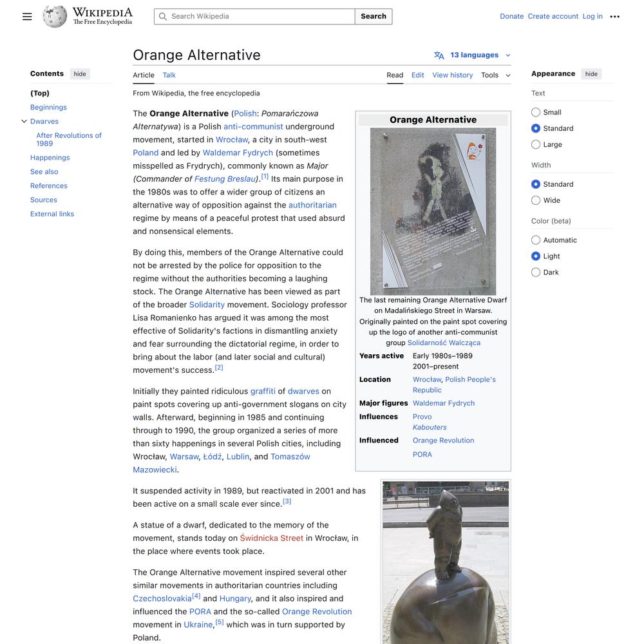This screenshot has width=644, height=644.
Task: Open the Lublin link
Action: point(238,457)
